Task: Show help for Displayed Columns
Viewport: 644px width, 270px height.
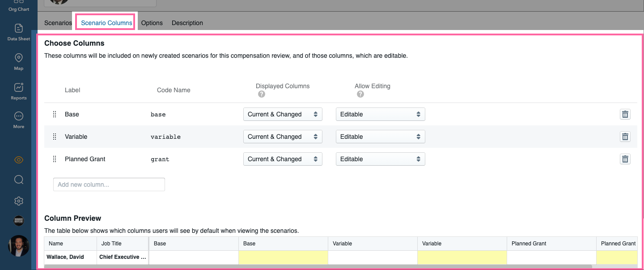Action: click(262, 94)
